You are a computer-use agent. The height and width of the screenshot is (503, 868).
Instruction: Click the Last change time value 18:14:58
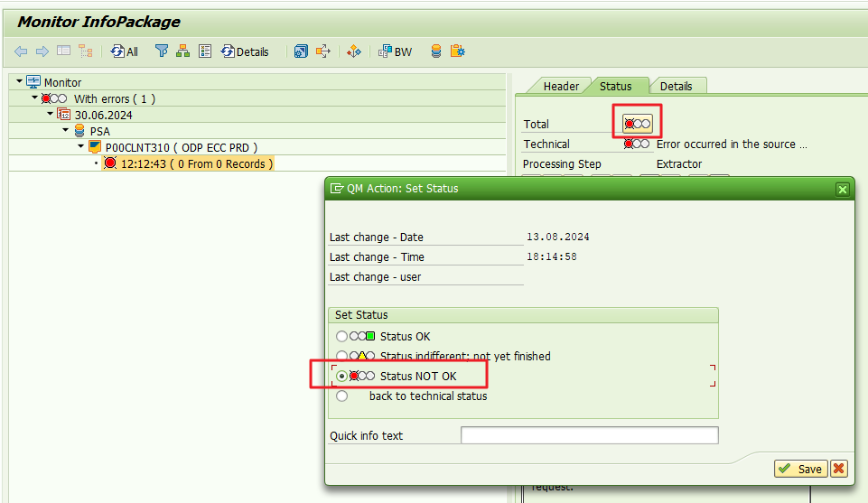click(551, 256)
